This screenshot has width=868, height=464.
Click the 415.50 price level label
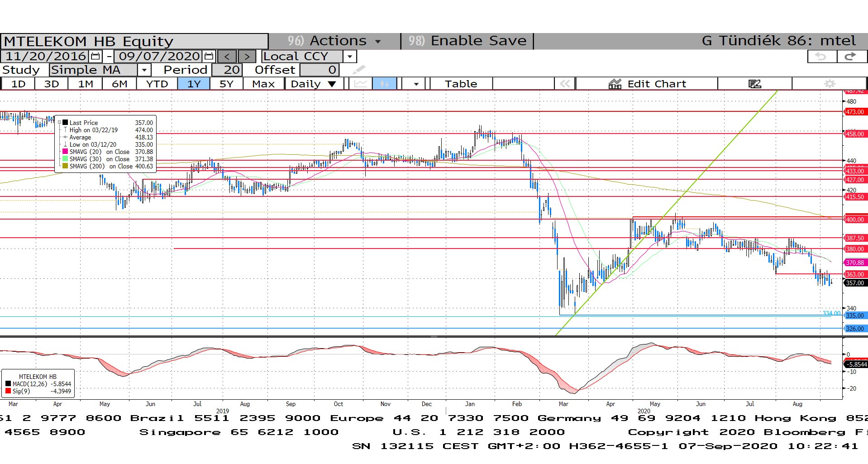(x=855, y=197)
